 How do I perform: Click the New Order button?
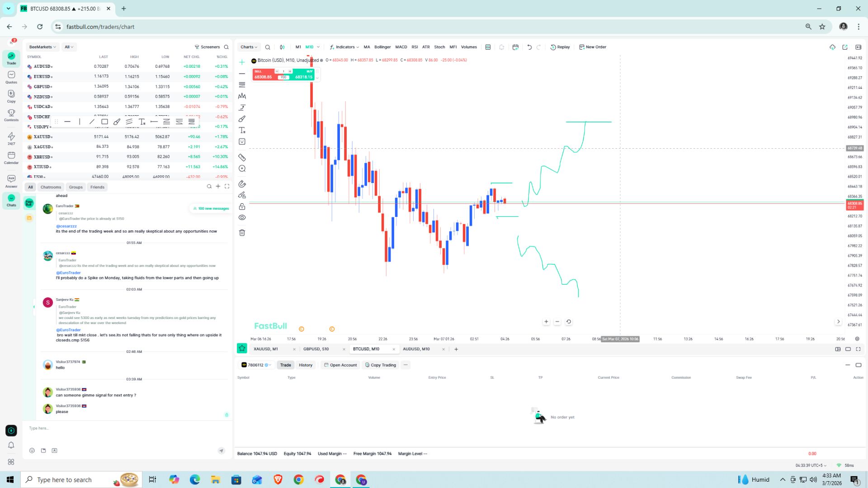[x=593, y=47]
